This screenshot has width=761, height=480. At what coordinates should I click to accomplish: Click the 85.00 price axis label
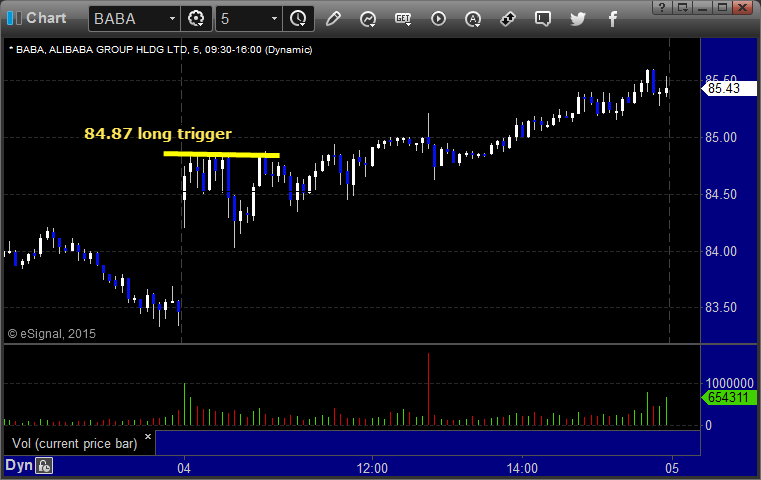tap(721, 137)
